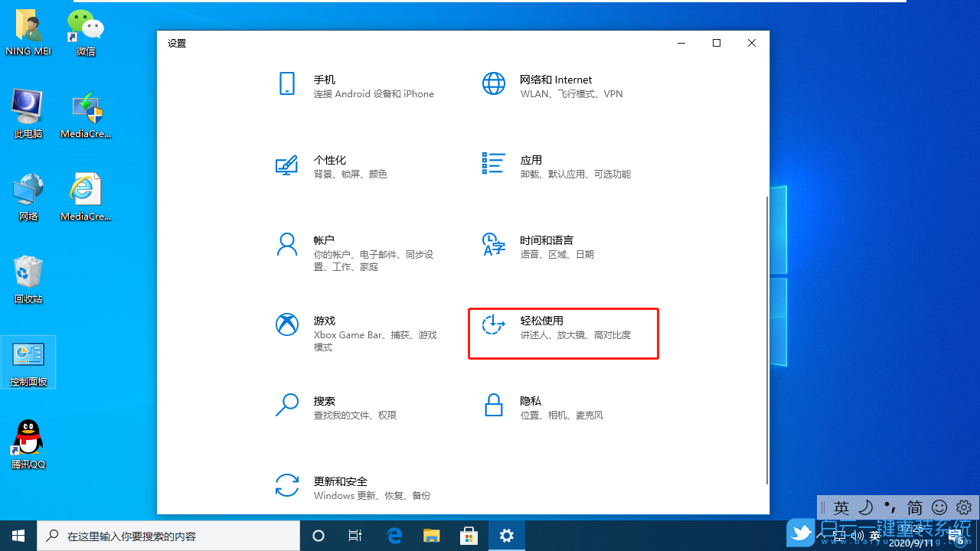Click the Network and Internet globe icon
Image resolution: width=980 pixels, height=551 pixels.
[x=494, y=83]
